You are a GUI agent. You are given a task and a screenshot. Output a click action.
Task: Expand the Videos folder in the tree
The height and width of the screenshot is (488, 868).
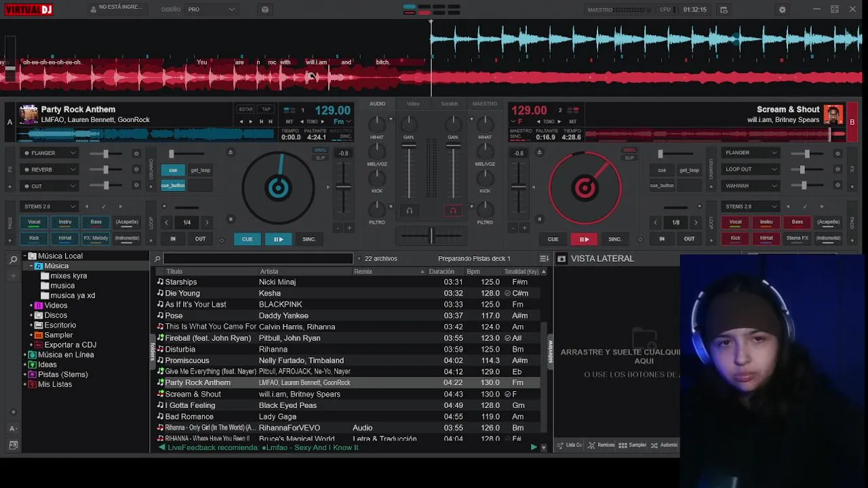pyautogui.click(x=31, y=306)
